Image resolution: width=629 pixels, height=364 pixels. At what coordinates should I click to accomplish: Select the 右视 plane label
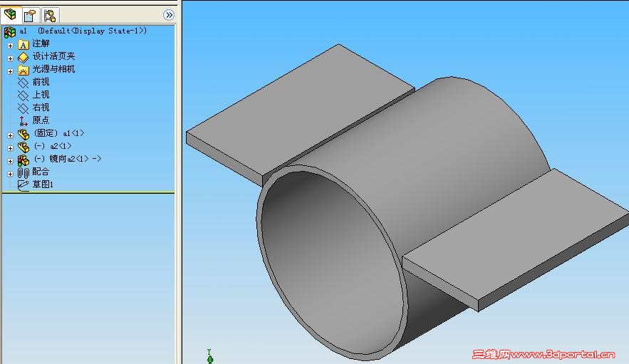(41, 108)
